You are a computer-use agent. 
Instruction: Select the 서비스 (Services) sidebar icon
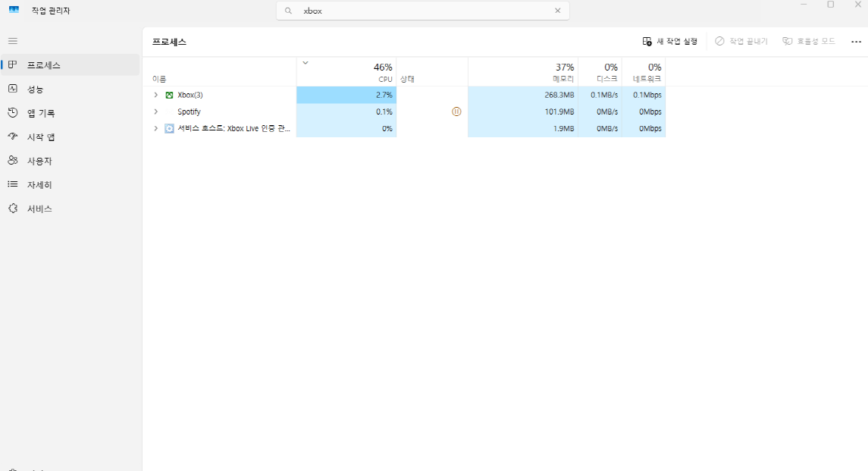[13, 209]
